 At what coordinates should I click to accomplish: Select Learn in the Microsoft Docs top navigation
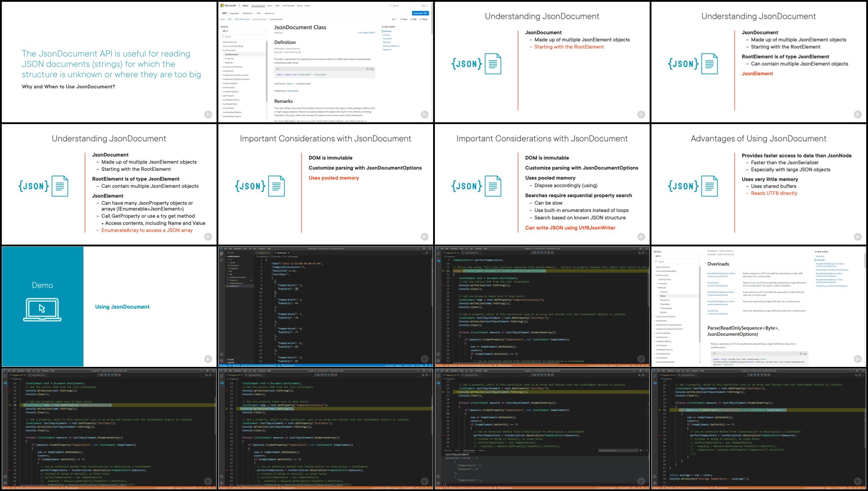270,6
